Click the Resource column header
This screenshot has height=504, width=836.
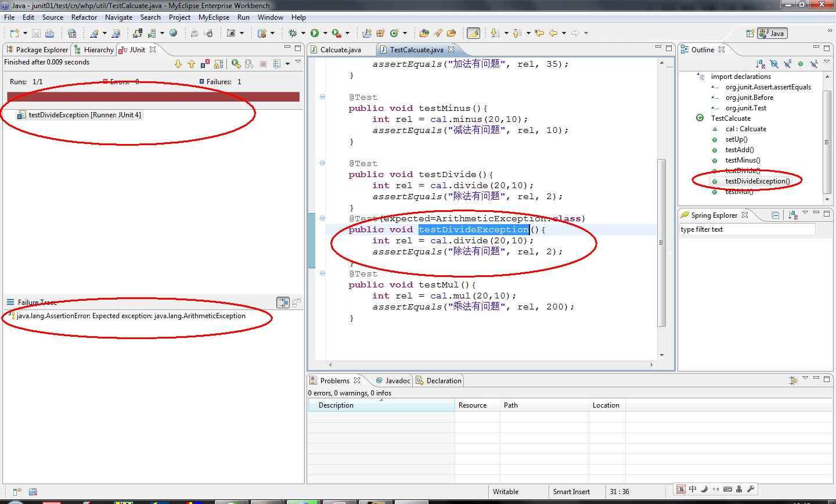pos(477,405)
